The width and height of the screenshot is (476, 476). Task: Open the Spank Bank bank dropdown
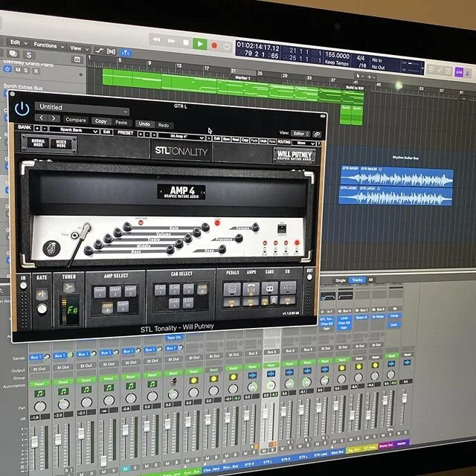[74, 130]
